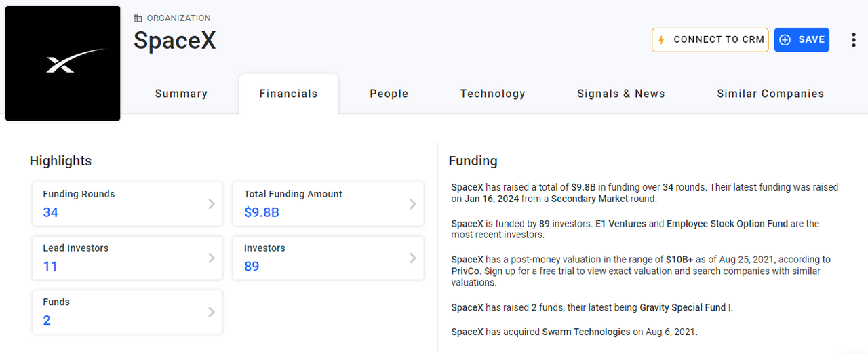Open the E1 Ventures investor link
This screenshot has width=868, height=354.
tap(620, 224)
